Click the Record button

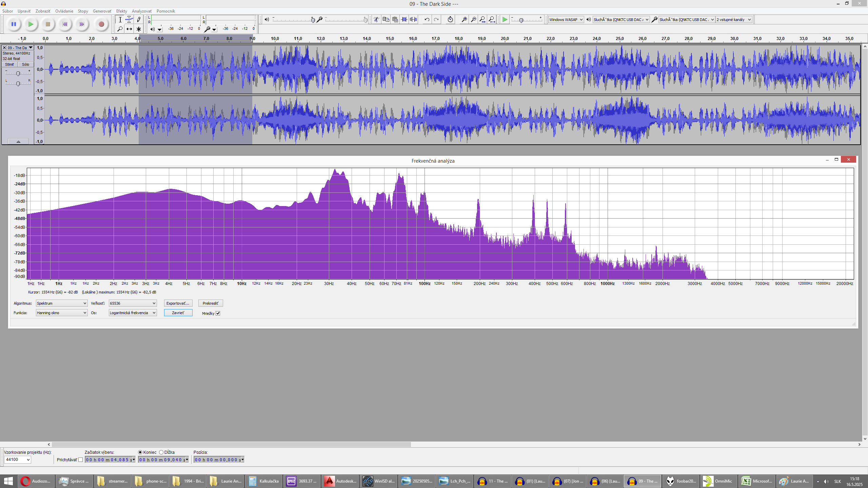101,24
